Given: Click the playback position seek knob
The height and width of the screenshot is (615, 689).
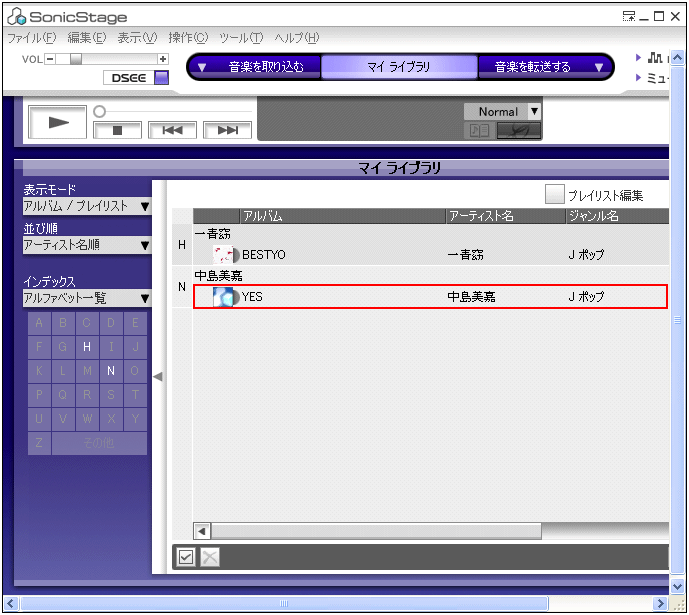Looking at the screenshot, I should click(100, 112).
